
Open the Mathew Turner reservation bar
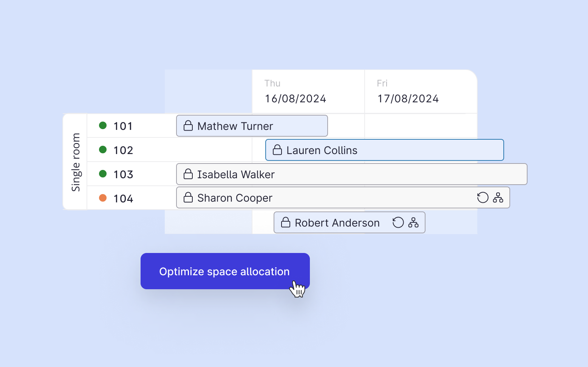(252, 126)
